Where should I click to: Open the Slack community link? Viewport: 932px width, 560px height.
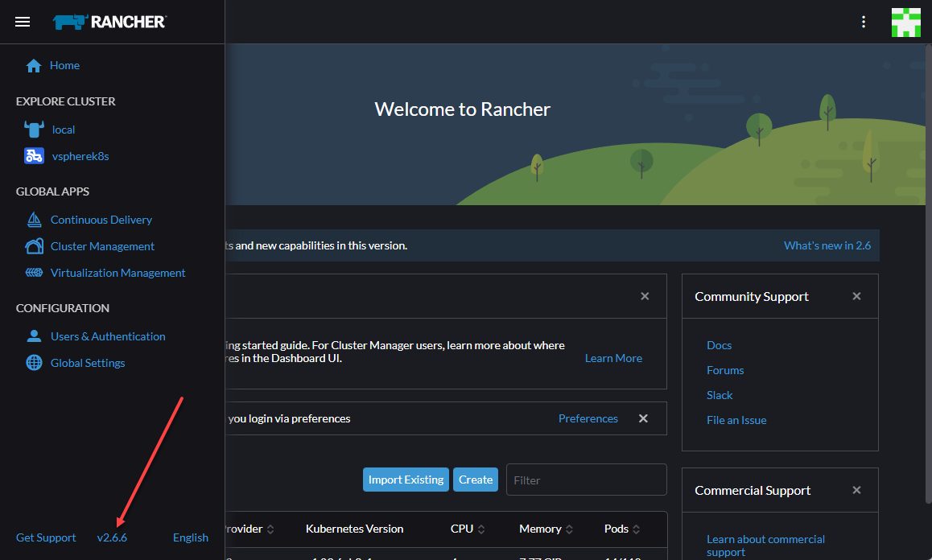[720, 394]
